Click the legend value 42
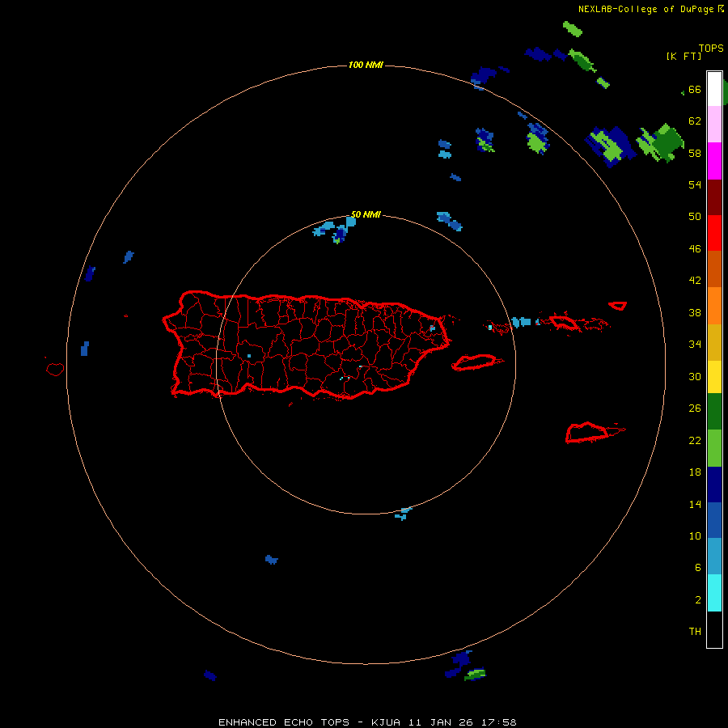Image resolution: width=728 pixels, height=728 pixels. tap(695, 281)
